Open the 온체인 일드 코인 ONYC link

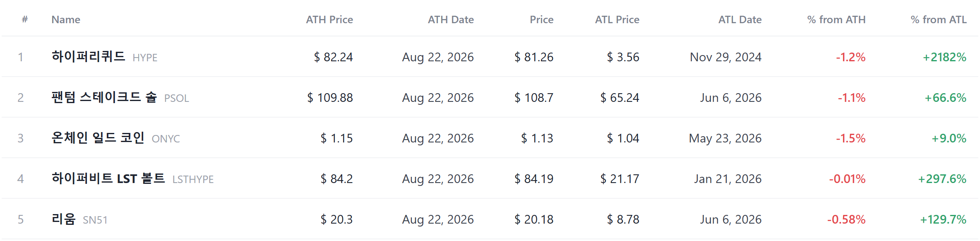[x=115, y=138]
